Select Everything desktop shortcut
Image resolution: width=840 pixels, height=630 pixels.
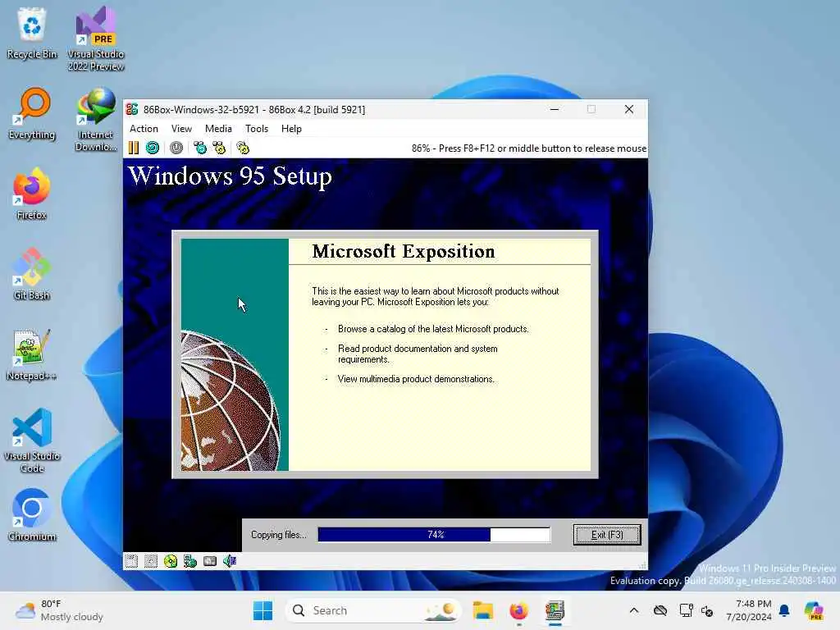pos(32,113)
